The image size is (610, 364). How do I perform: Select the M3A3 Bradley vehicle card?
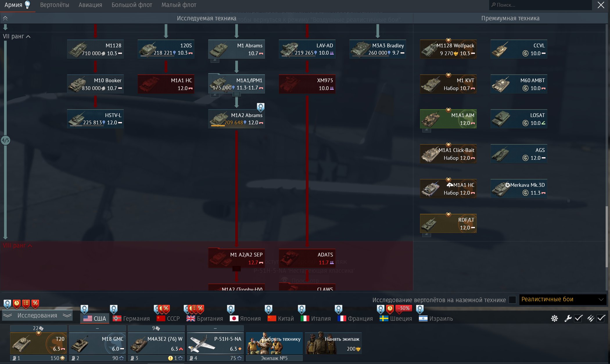378,49
